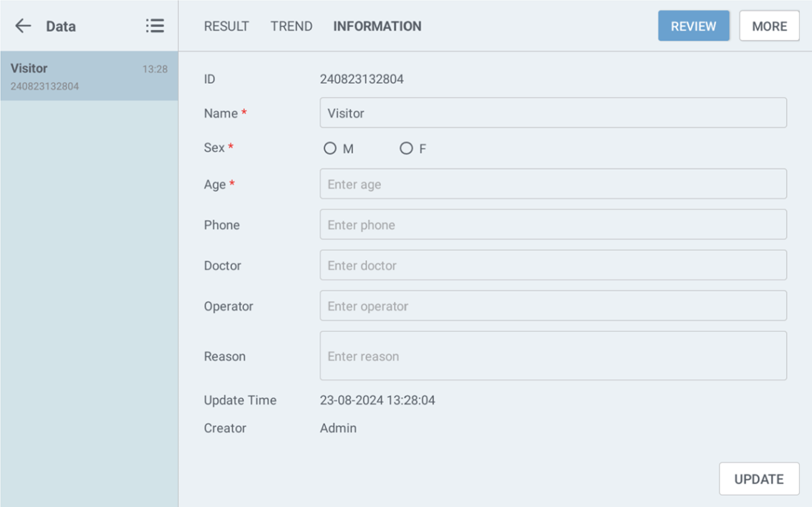This screenshot has width=812, height=507.
Task: Select the INFORMATION tab
Action: click(x=378, y=26)
